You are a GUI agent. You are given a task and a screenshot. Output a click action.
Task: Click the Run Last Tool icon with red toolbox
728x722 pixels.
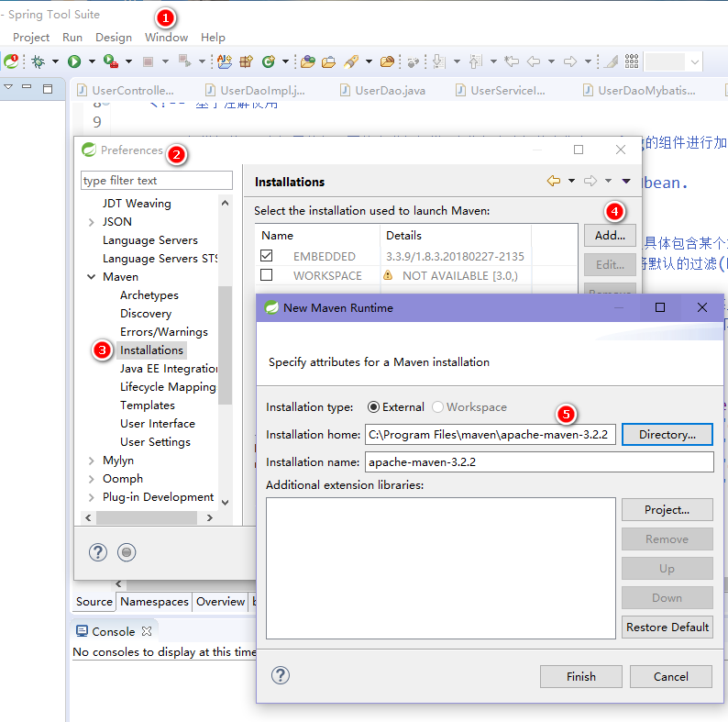[x=111, y=61]
